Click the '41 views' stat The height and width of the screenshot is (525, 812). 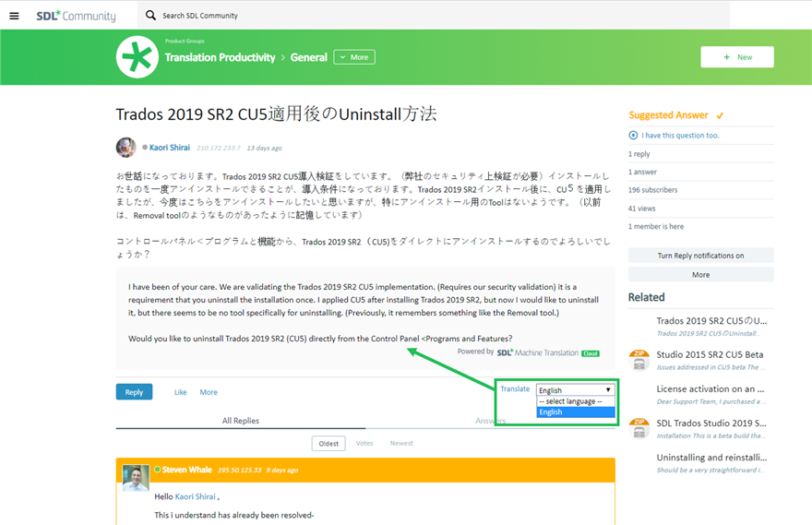(641, 209)
